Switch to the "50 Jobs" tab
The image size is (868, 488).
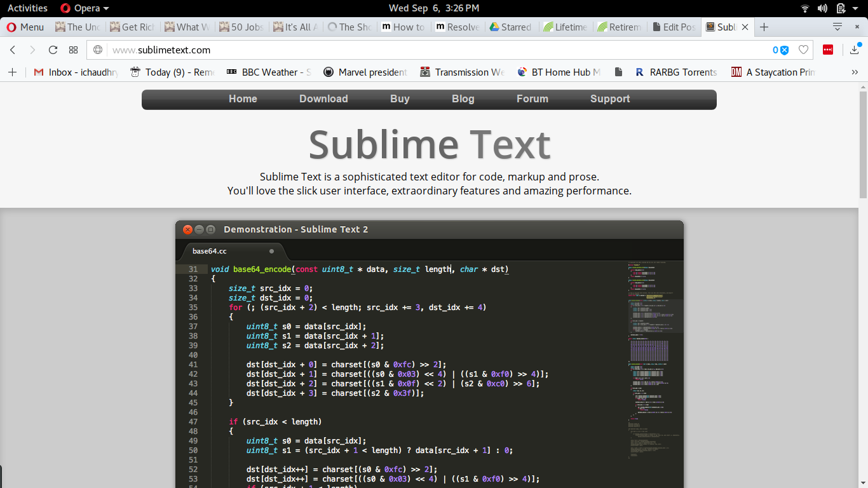241,27
